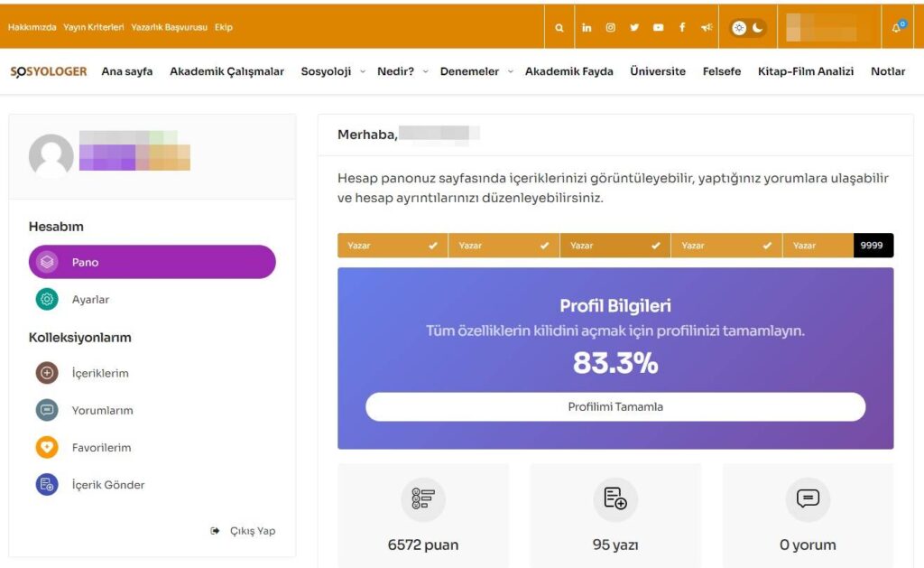
Task: Open the Yazarlık Başvurusu link
Action: 169,27
